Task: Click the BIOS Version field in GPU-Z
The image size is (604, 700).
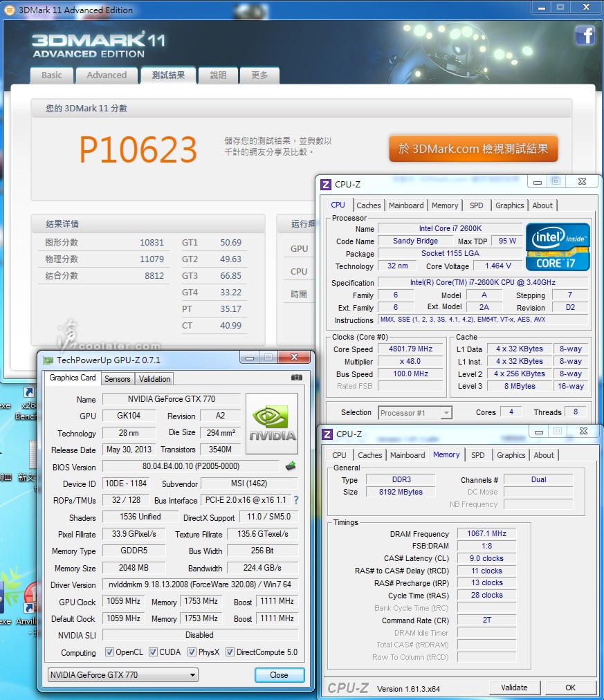Action: 191,466
